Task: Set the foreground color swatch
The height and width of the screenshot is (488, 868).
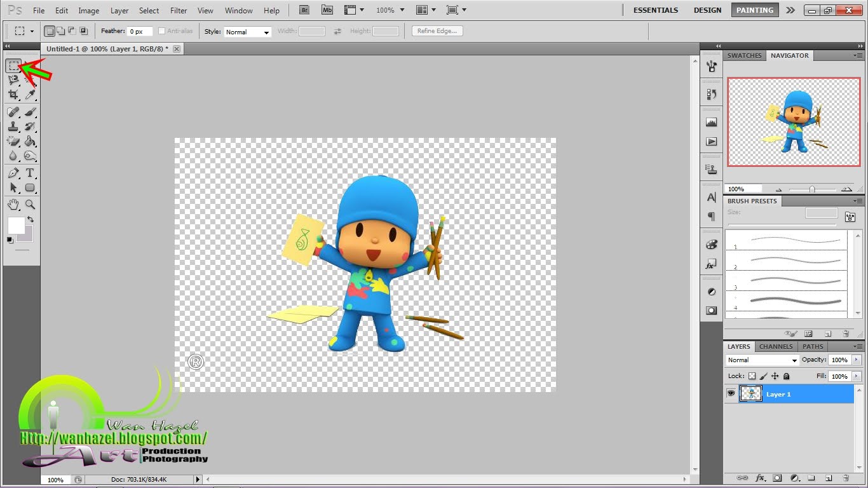Action: (16, 225)
